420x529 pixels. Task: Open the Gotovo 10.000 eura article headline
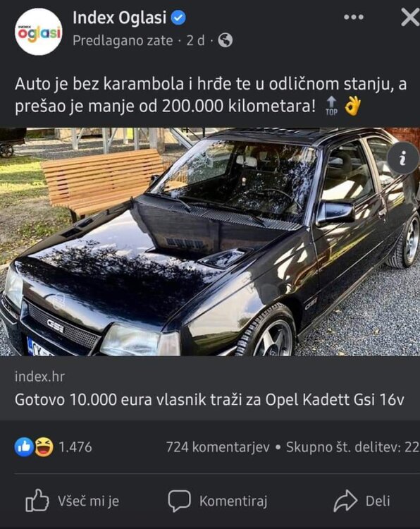coord(209,400)
